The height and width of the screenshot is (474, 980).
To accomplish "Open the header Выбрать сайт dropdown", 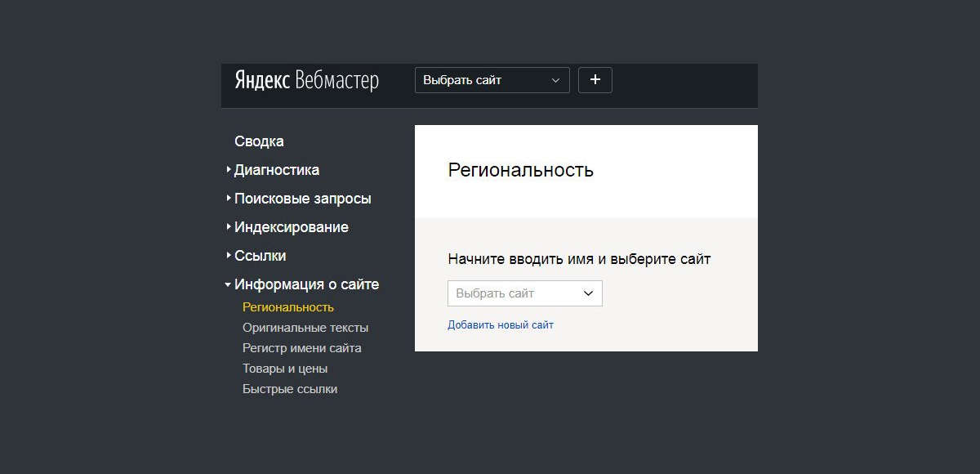I will 492,80.
